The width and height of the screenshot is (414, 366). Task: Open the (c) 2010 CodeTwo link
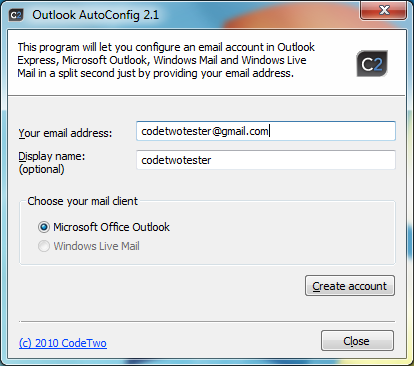[63, 343]
